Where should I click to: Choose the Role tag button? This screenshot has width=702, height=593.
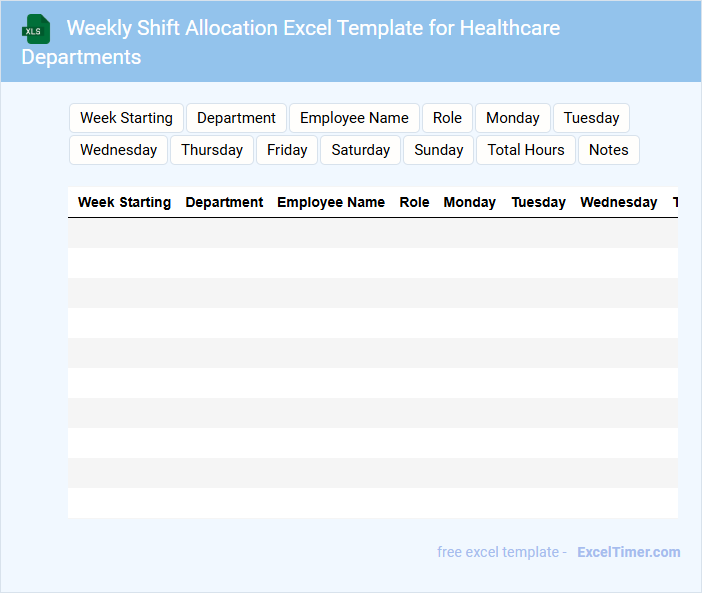pos(447,118)
